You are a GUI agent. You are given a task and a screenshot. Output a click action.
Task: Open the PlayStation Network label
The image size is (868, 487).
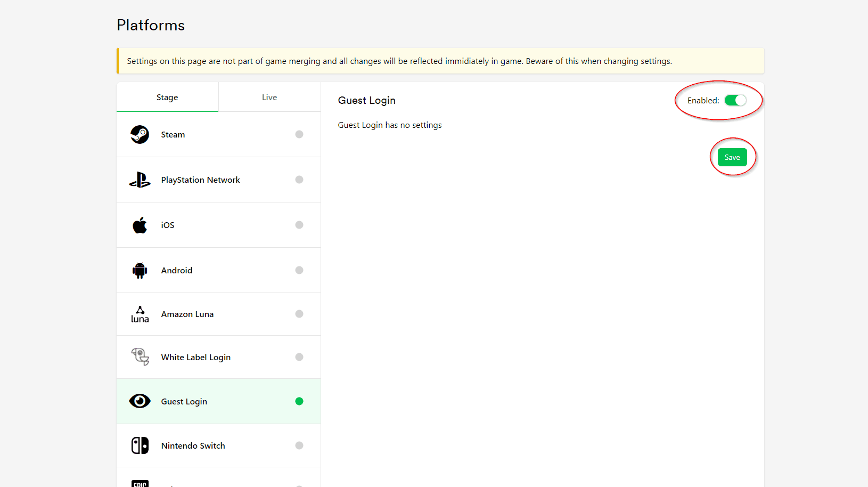pyautogui.click(x=200, y=180)
